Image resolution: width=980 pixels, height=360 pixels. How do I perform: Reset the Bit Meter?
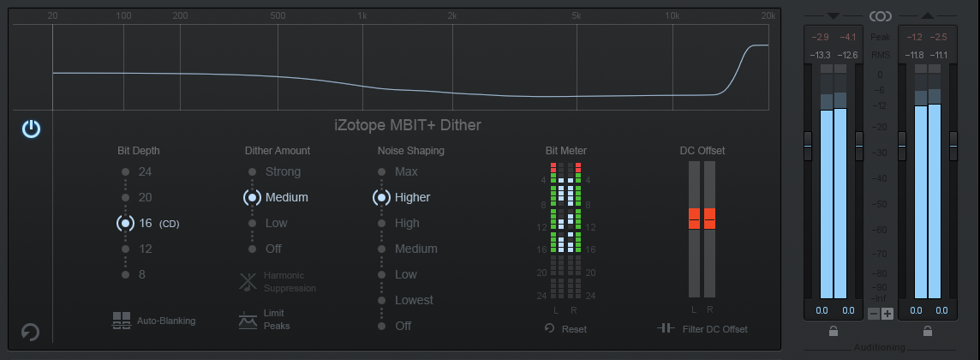coord(565,328)
